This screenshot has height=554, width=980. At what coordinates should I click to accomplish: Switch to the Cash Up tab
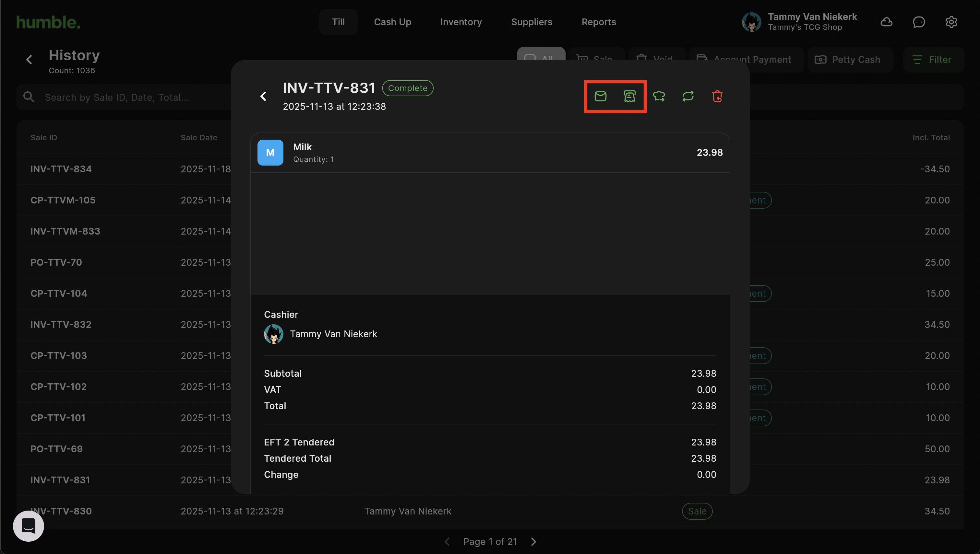tap(392, 22)
